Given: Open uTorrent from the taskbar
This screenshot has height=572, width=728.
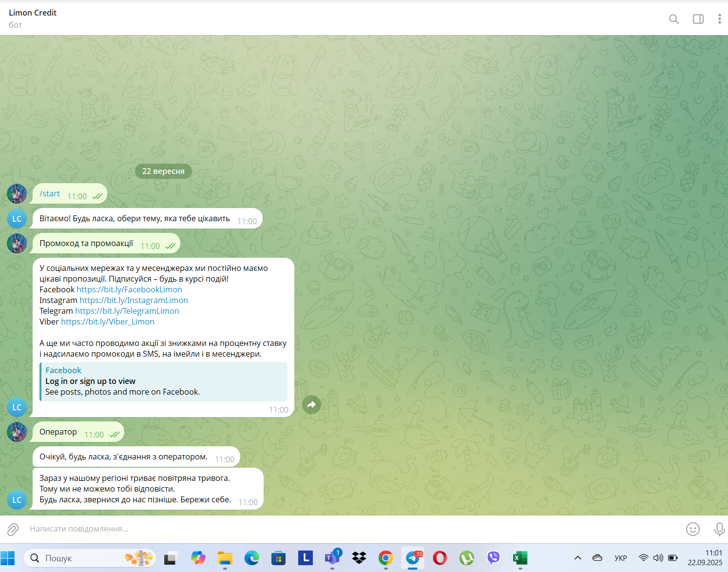Looking at the screenshot, I should tap(466, 558).
